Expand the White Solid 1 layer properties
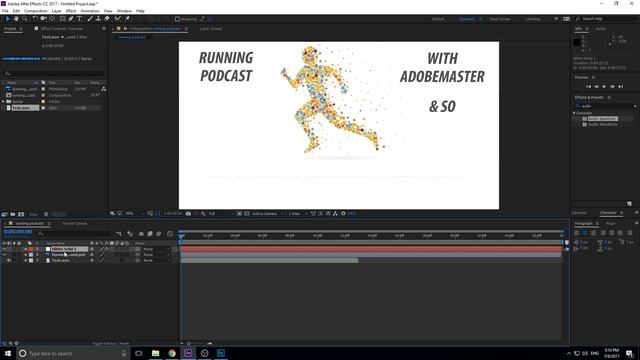 (x=26, y=249)
